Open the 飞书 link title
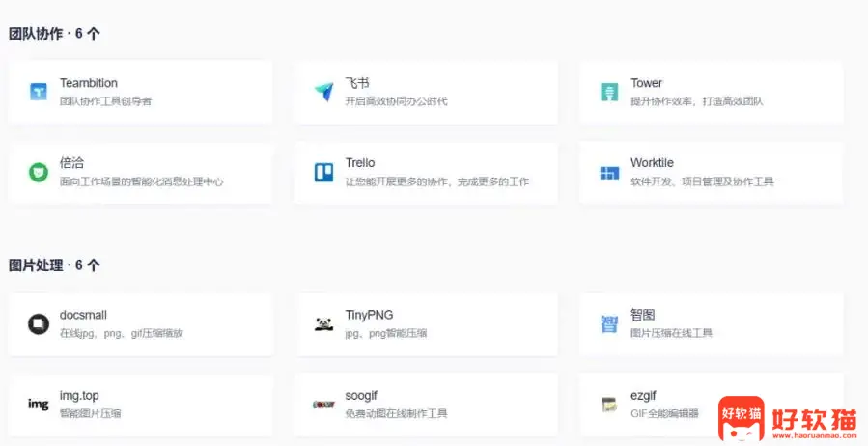 357,83
